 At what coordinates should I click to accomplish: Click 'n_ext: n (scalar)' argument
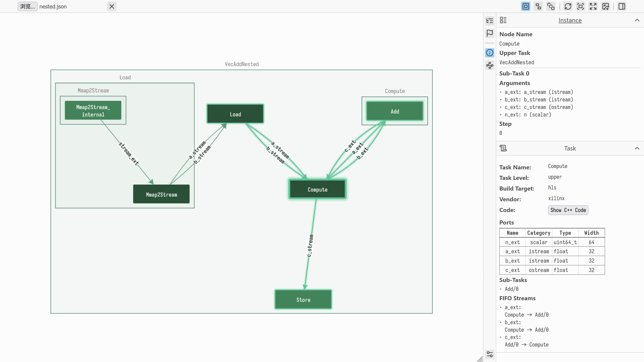[x=528, y=115]
